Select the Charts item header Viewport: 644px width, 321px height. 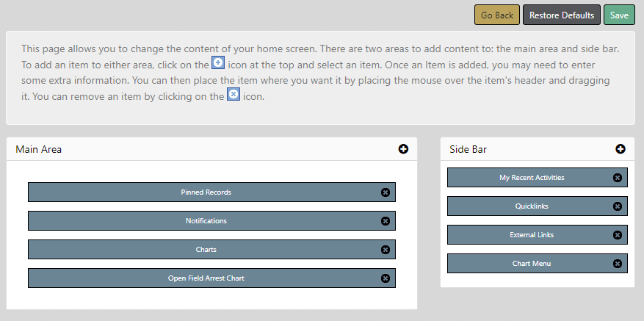[x=206, y=250]
